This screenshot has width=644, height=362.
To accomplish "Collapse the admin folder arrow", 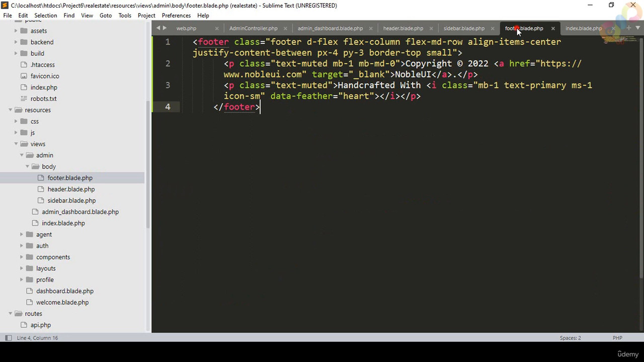I will [x=22, y=155].
